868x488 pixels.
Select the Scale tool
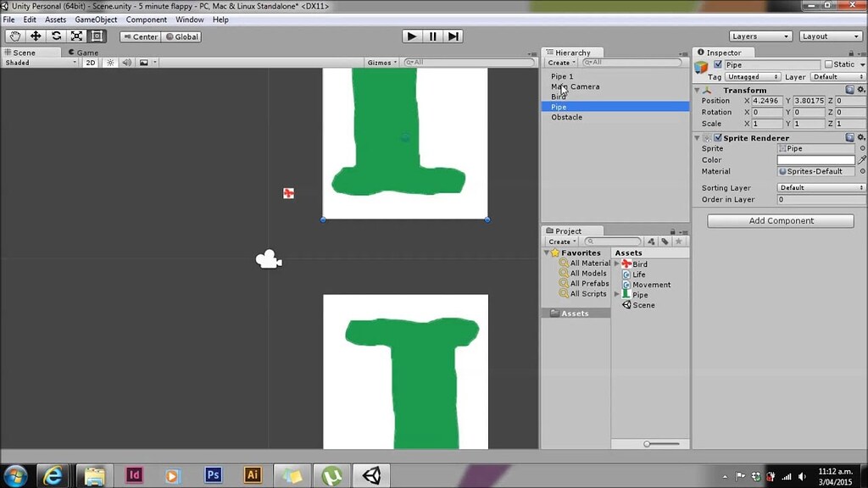75,36
